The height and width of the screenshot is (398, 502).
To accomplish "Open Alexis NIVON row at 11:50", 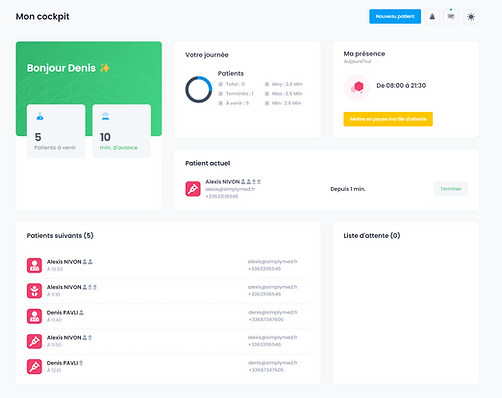I will point(168,341).
